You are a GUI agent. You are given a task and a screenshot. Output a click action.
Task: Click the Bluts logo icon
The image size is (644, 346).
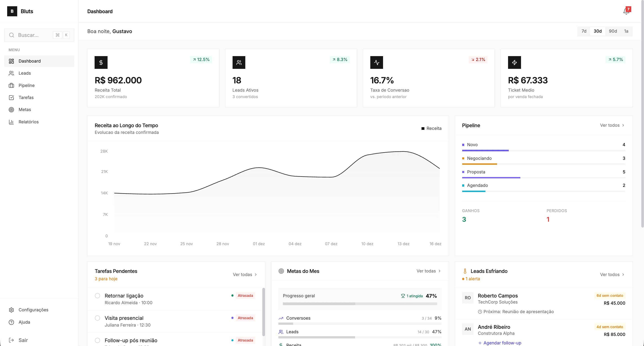coord(12,11)
